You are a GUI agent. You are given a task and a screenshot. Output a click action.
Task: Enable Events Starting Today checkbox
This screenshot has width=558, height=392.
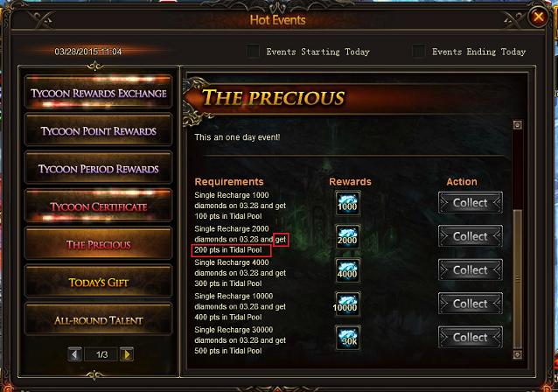(254, 52)
